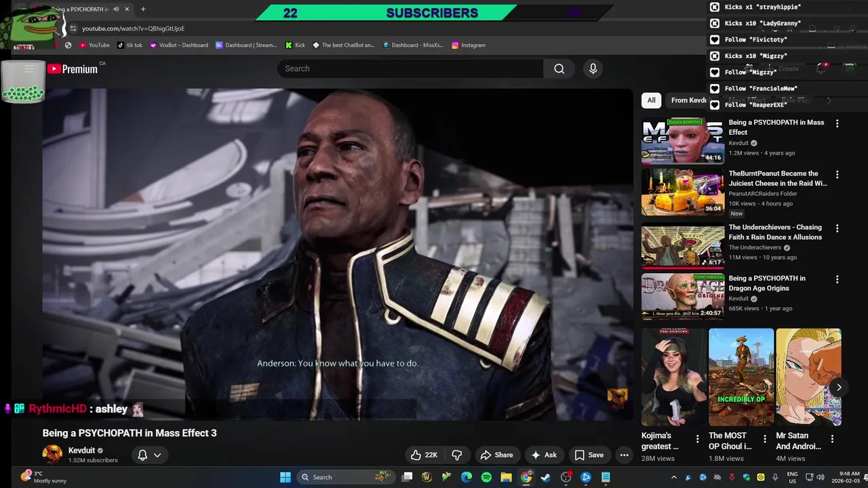The height and width of the screenshot is (488, 868).
Task: Open PeanutARCRaiders Folder channel link
Action: pyautogui.click(x=763, y=194)
